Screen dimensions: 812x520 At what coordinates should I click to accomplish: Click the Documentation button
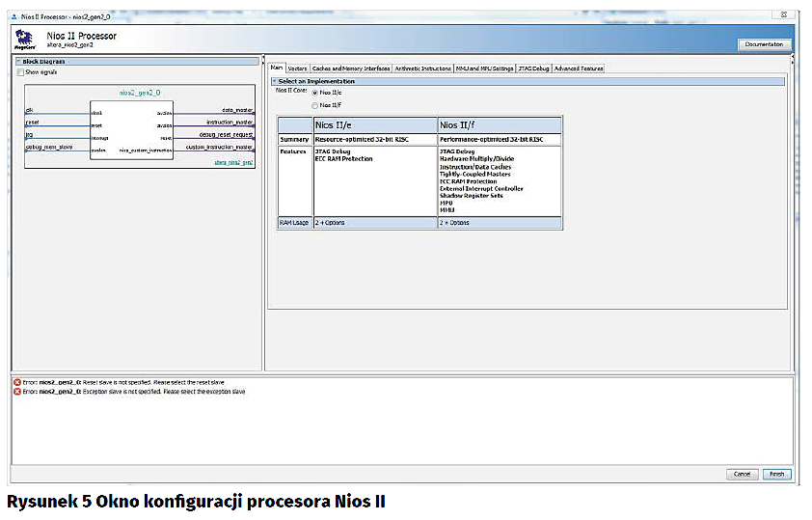coord(766,44)
